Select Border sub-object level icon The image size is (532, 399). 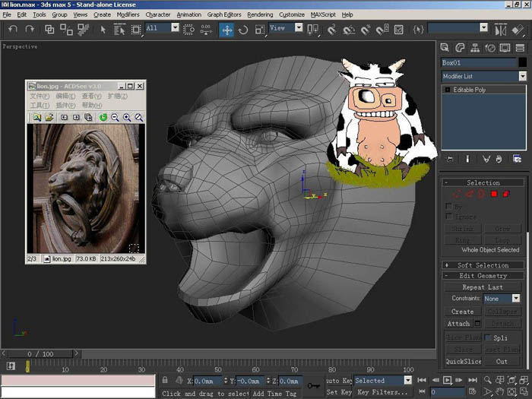point(481,194)
